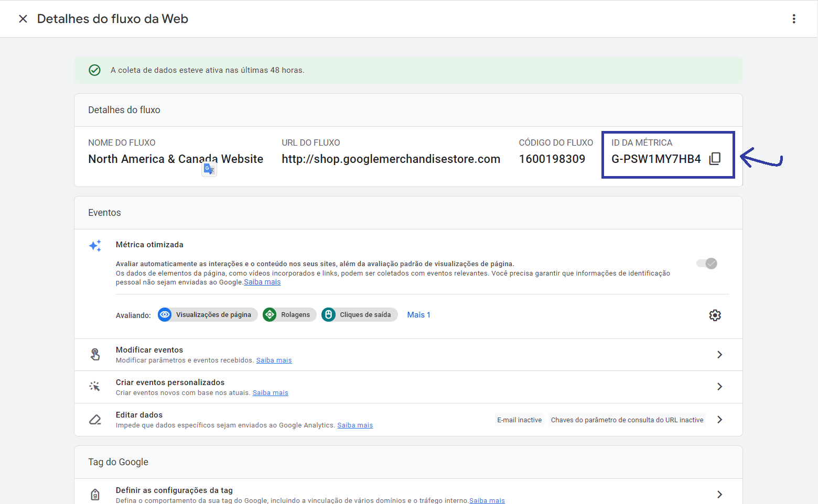Open Modificar eventos row
Screen dimensions: 818x504
pyautogui.click(x=408, y=355)
